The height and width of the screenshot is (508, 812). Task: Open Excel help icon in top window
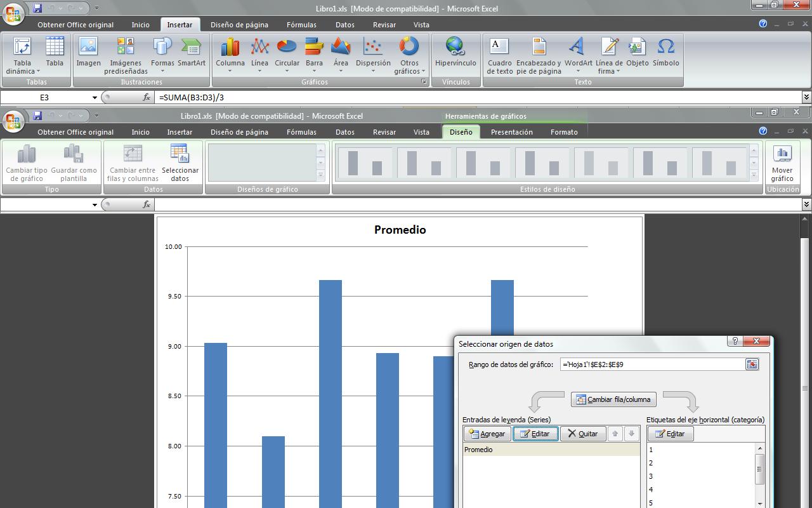[763, 23]
